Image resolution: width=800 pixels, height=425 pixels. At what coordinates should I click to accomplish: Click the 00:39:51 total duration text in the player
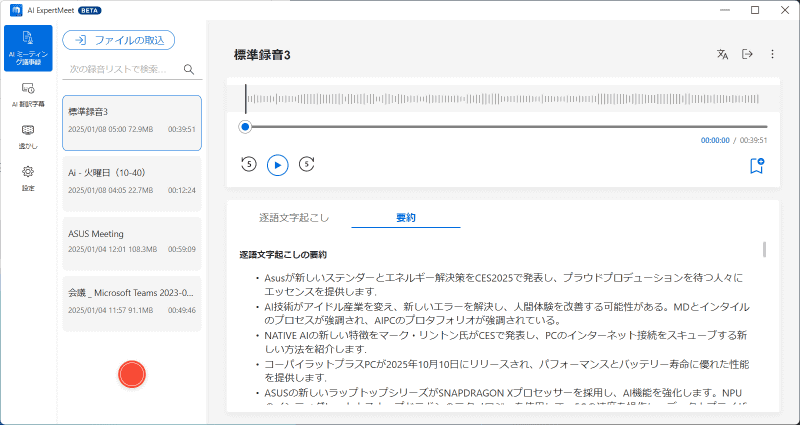click(x=753, y=140)
